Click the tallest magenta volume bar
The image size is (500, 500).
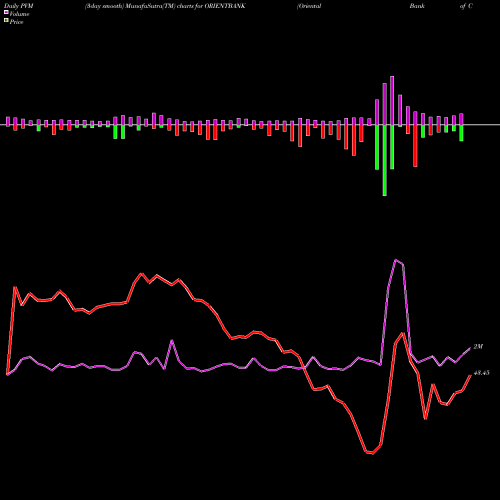(x=392, y=101)
